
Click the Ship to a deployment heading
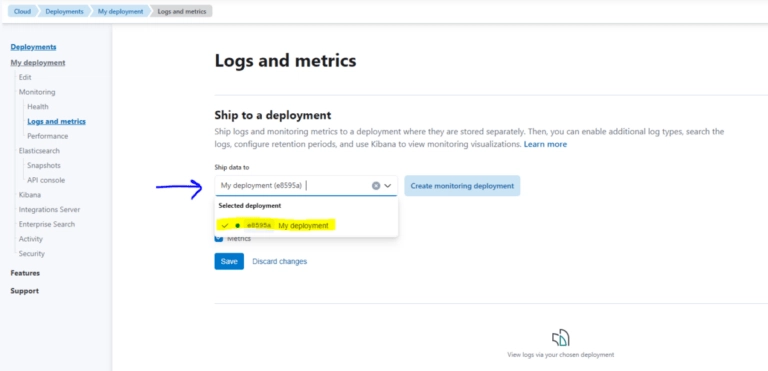point(273,115)
